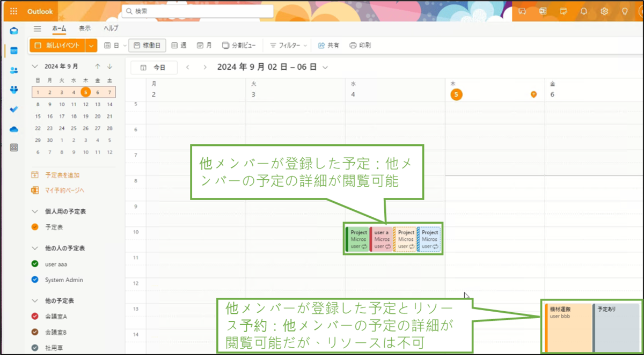Open the ヘルプ menu
Screen dimensions: 644x360
point(110,28)
